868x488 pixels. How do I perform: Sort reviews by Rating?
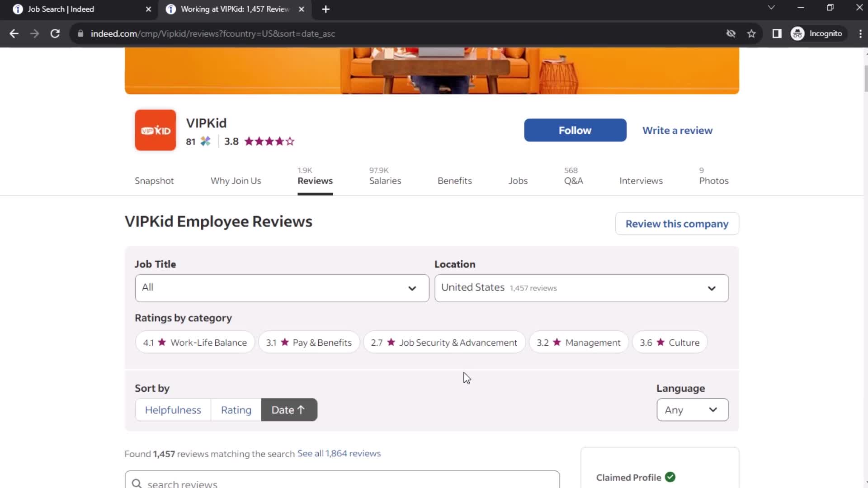[236, 410]
